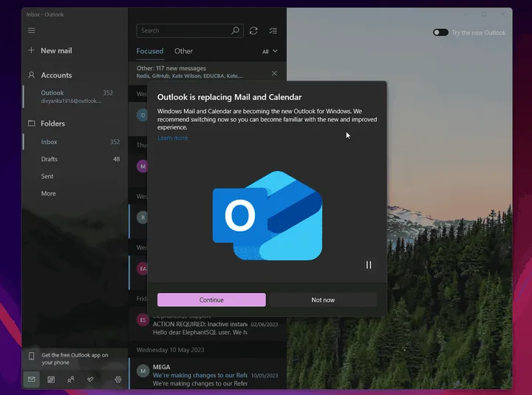Enter selection mode via checklist icon
Screen dimensions: 532x395
tap(273, 30)
